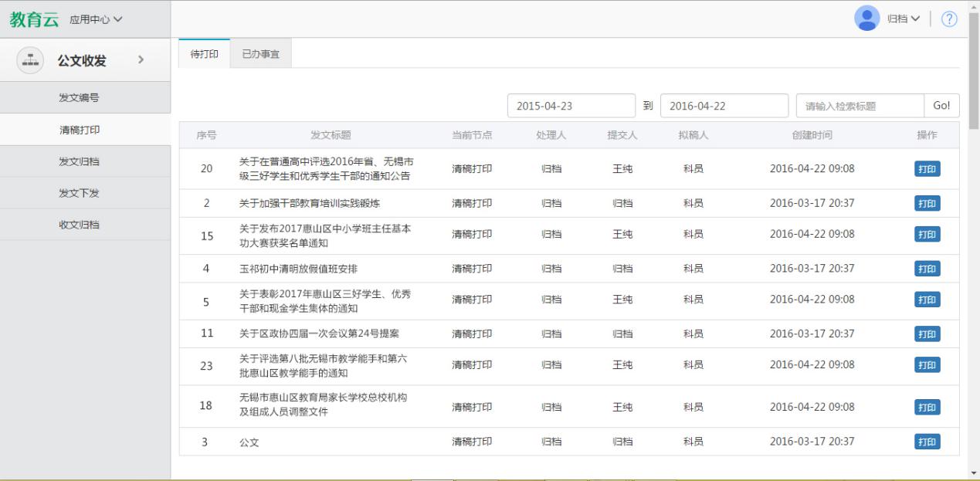Open 发文归档 in the sidebar
980x481 pixels.
[x=79, y=161]
